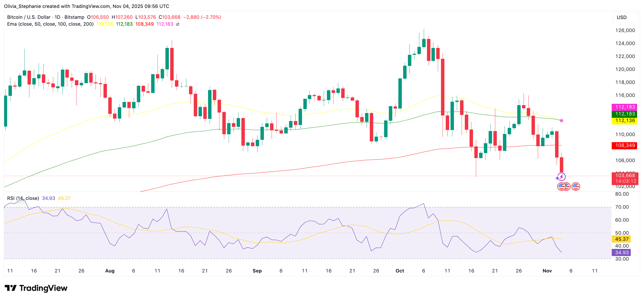Click the green 112,183 EMA price label

[x=625, y=114]
